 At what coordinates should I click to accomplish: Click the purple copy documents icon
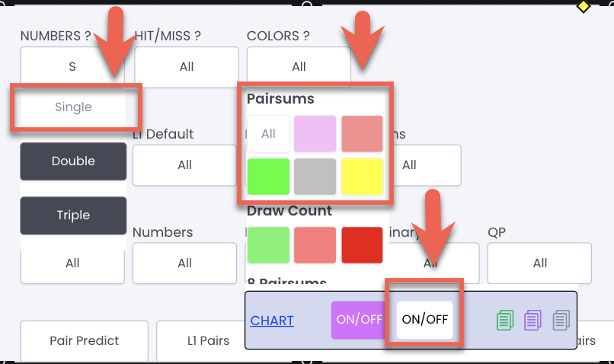tap(533, 320)
